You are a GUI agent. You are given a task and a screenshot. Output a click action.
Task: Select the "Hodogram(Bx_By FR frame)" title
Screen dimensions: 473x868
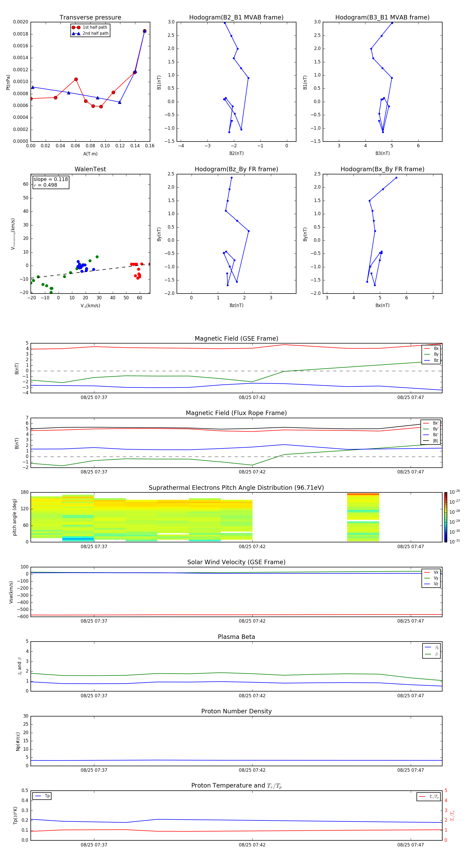point(382,169)
